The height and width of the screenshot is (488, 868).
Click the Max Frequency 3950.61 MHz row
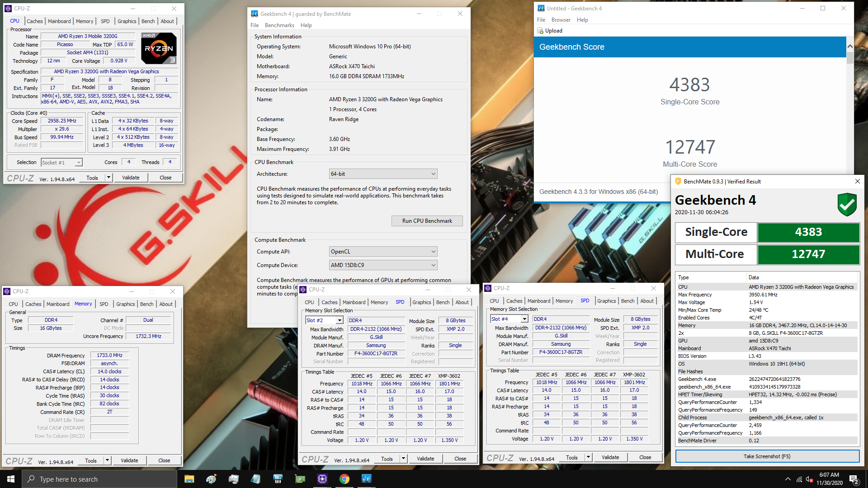(767, 295)
